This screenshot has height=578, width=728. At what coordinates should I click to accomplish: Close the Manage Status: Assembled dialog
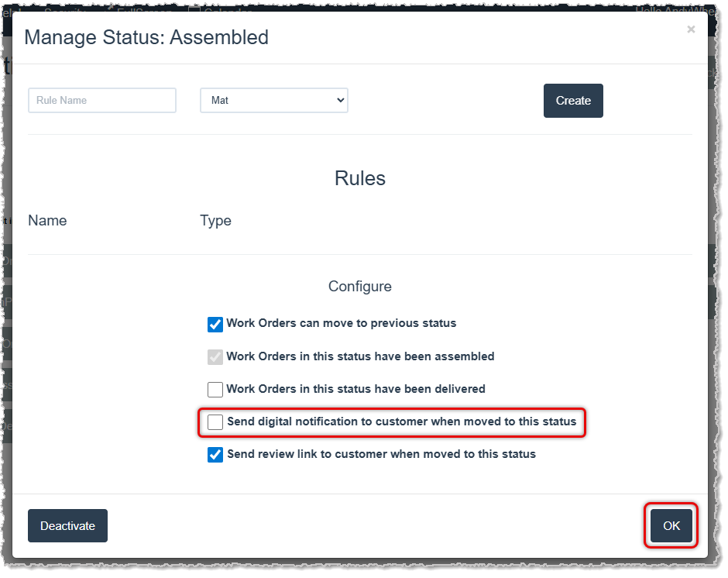coord(690,29)
